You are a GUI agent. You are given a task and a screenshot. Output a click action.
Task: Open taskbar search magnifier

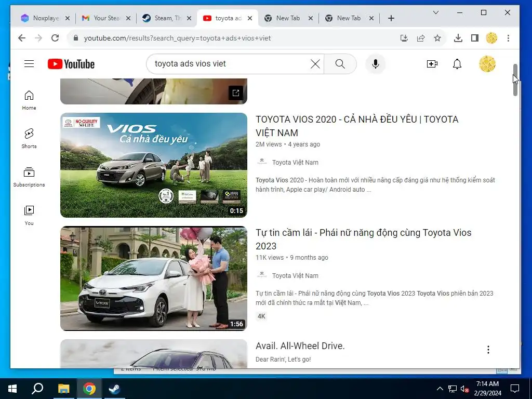37,389
